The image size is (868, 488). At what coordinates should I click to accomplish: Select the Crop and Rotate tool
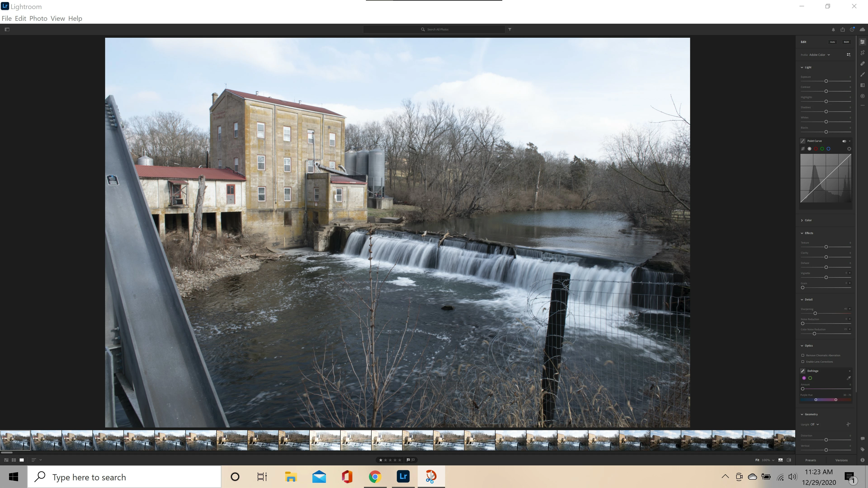point(862,53)
